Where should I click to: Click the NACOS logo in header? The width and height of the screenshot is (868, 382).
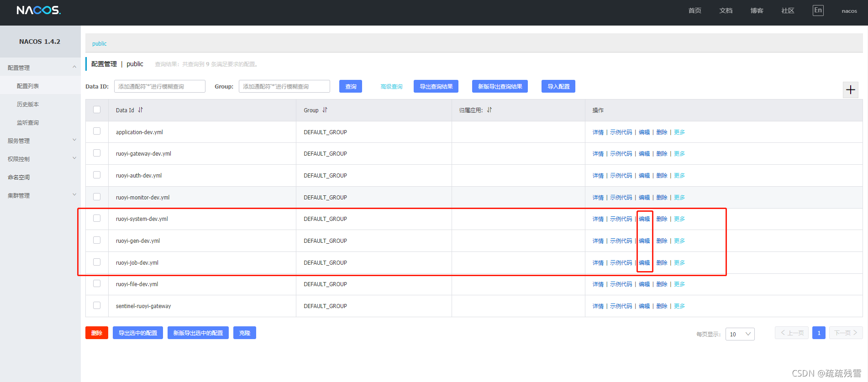[x=39, y=10]
